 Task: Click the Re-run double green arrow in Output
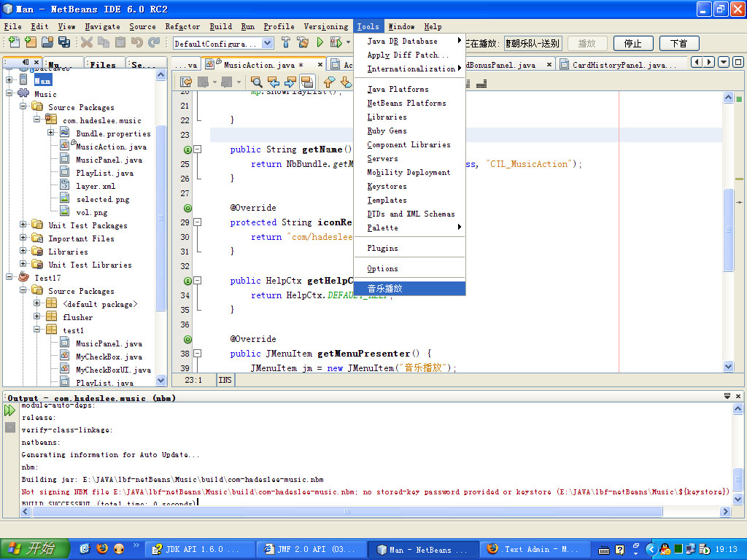tap(9, 411)
